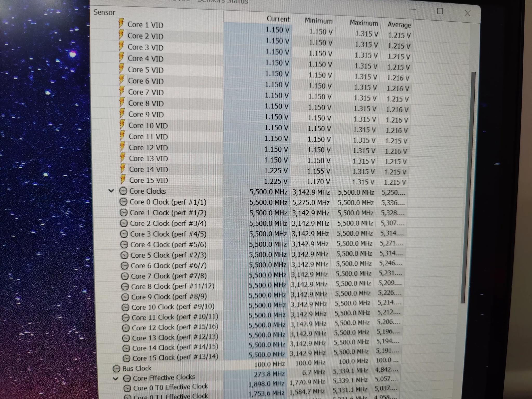
Task: Click the clock icon beside Core 3 Clock
Action: click(x=124, y=234)
